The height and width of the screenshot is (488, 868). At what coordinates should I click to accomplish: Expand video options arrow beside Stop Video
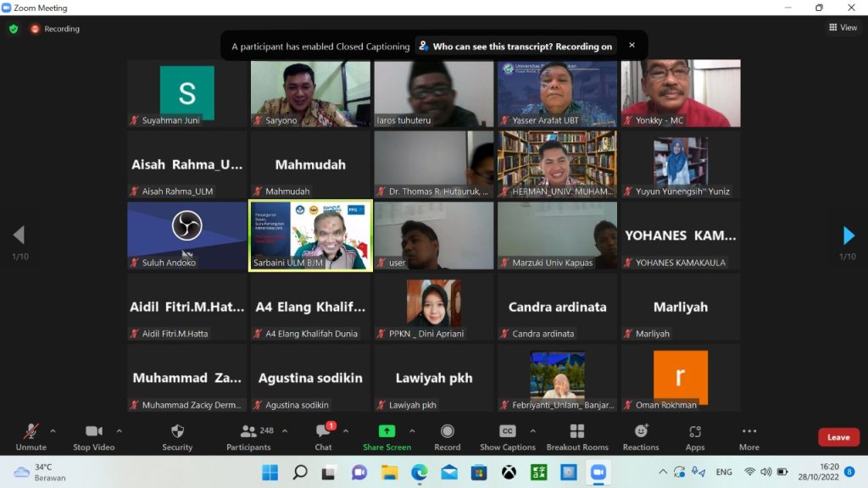[119, 430]
